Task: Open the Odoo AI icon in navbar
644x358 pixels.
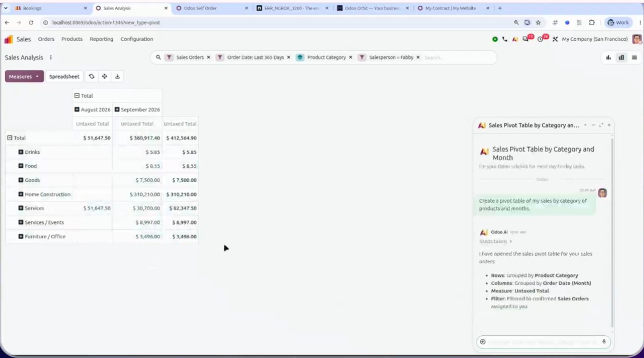Action: 515,39
